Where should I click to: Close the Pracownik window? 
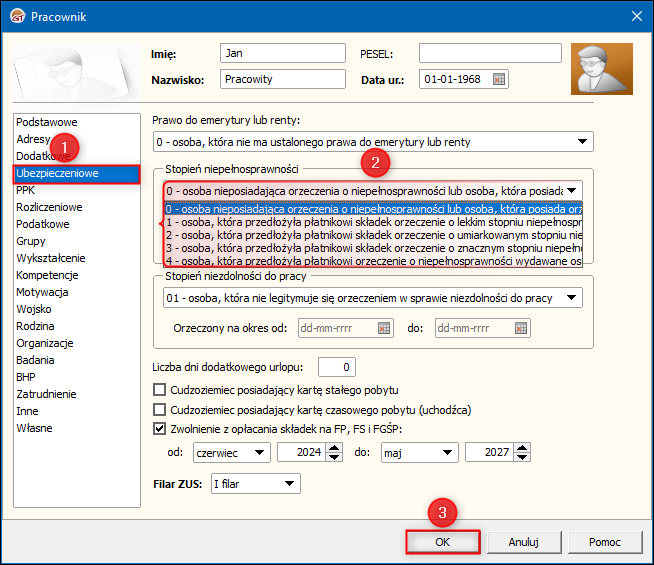click(x=636, y=16)
